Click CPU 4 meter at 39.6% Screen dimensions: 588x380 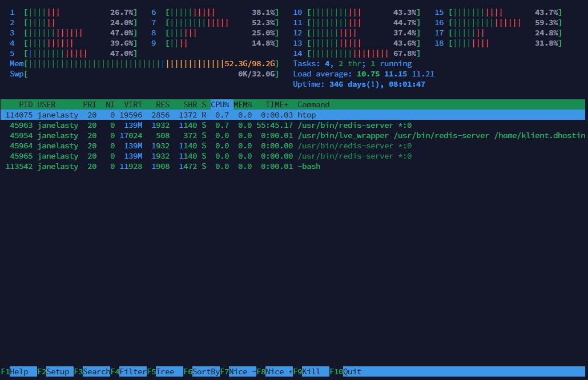click(74, 43)
